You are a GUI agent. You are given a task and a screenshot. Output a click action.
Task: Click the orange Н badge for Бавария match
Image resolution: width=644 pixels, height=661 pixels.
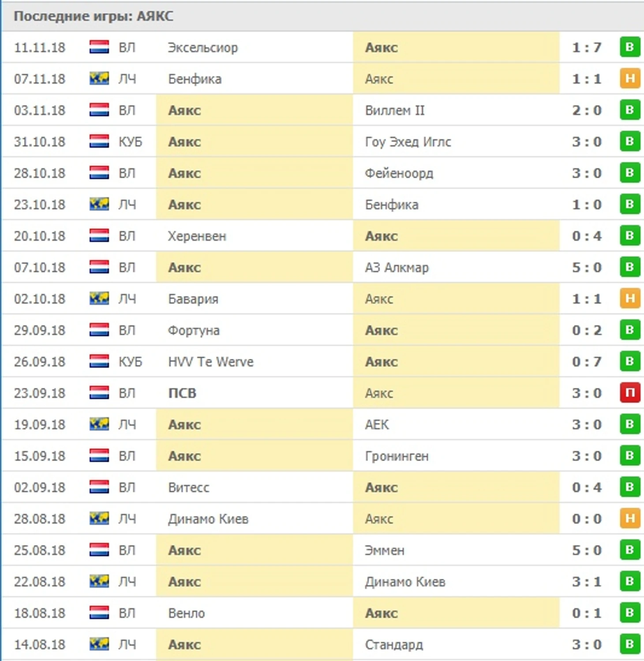pos(629,299)
